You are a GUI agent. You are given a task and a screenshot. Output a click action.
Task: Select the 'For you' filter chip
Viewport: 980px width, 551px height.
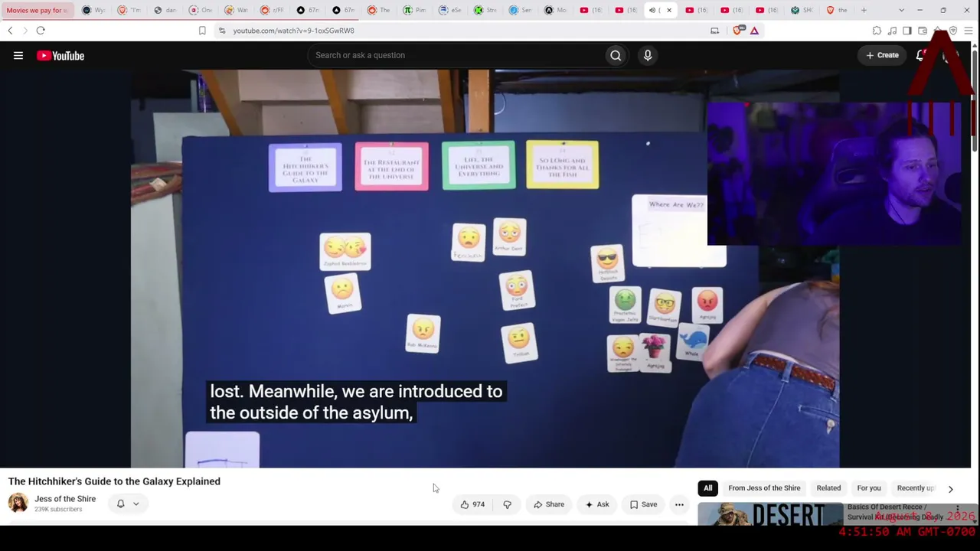(x=869, y=488)
